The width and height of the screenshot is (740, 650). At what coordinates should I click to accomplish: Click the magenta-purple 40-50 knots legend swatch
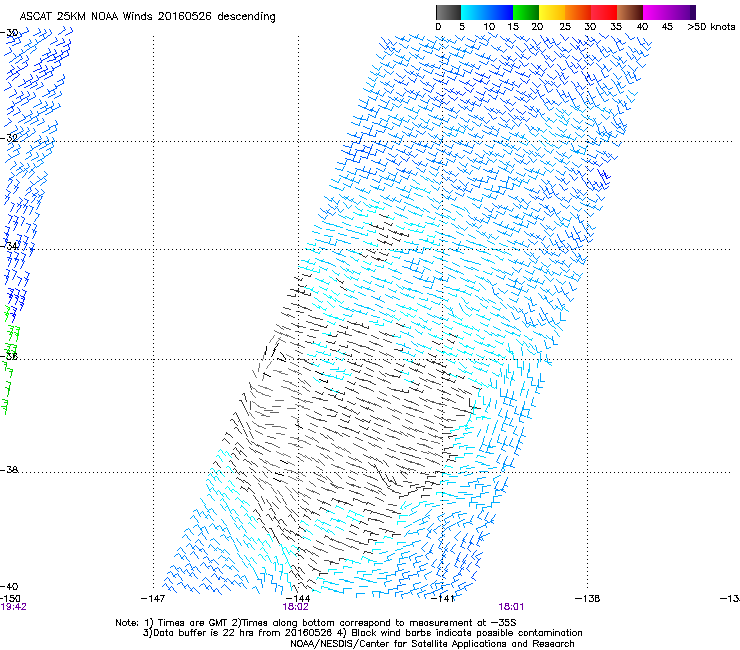pos(669,12)
